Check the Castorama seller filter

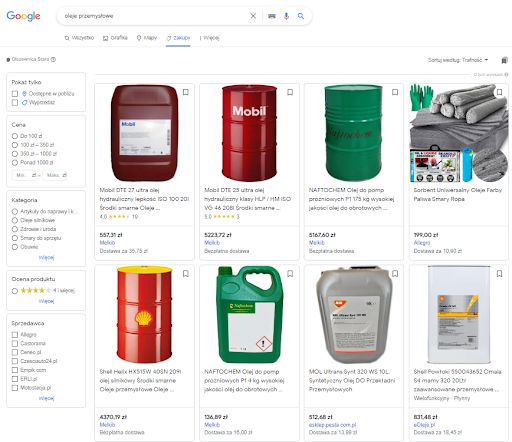coord(15,343)
